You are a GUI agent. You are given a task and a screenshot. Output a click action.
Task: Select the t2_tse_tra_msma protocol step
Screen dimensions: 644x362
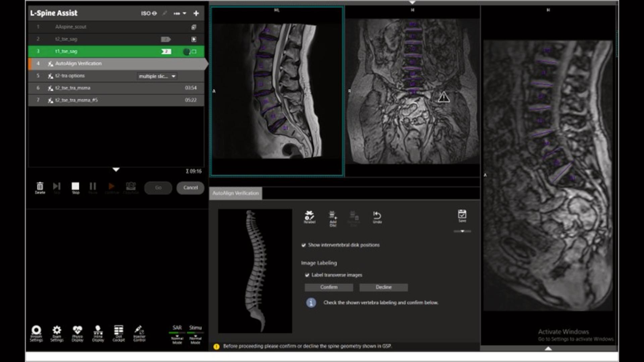coord(84,88)
